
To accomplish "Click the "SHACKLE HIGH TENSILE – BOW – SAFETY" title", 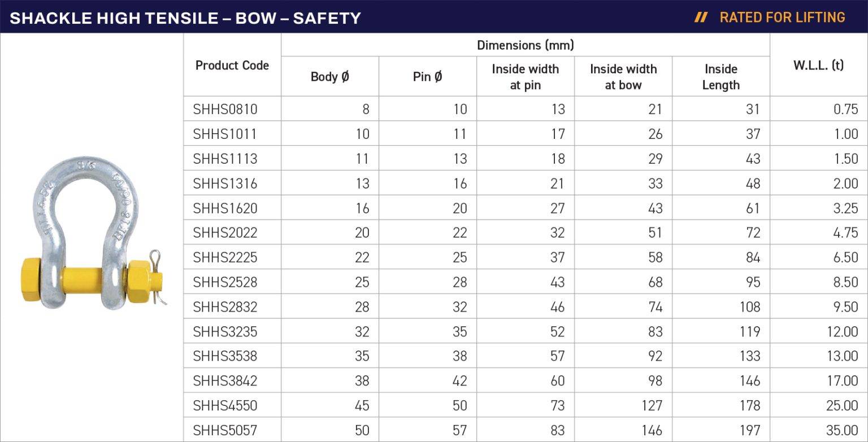I will click(185, 18).
